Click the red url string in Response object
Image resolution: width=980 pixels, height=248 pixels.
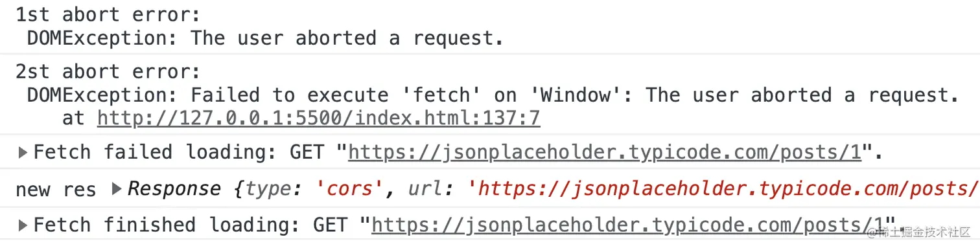[x=722, y=189]
